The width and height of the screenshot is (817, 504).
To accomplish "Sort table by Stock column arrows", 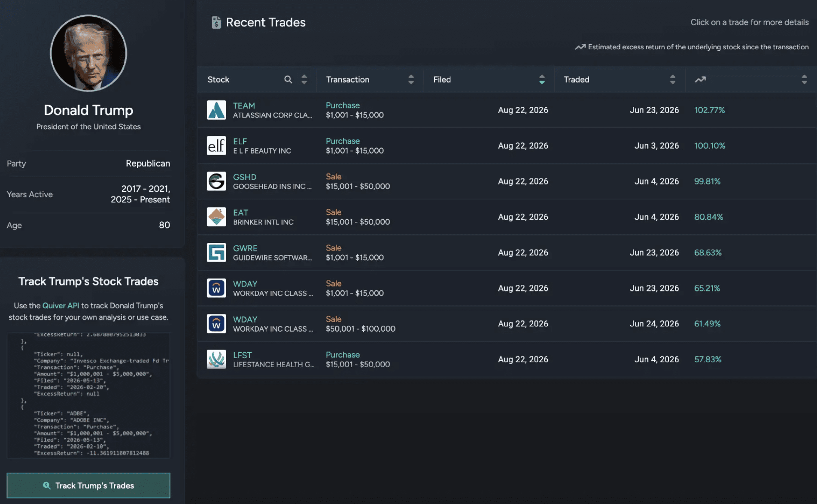I will coord(304,79).
